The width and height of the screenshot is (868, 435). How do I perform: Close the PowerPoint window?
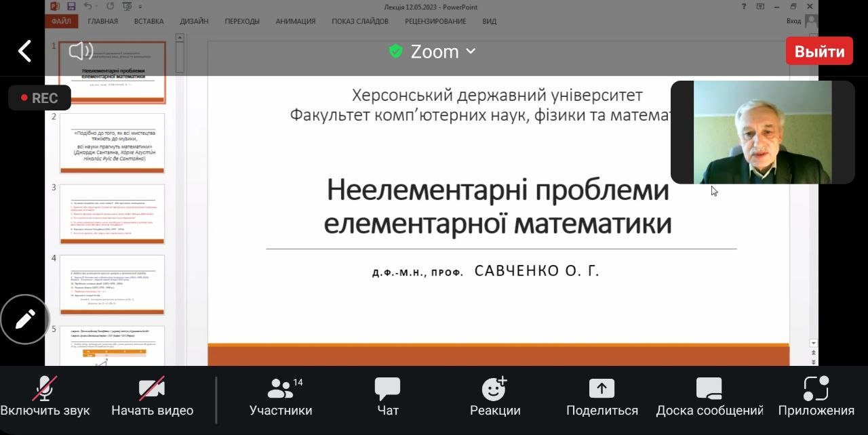[x=810, y=7]
